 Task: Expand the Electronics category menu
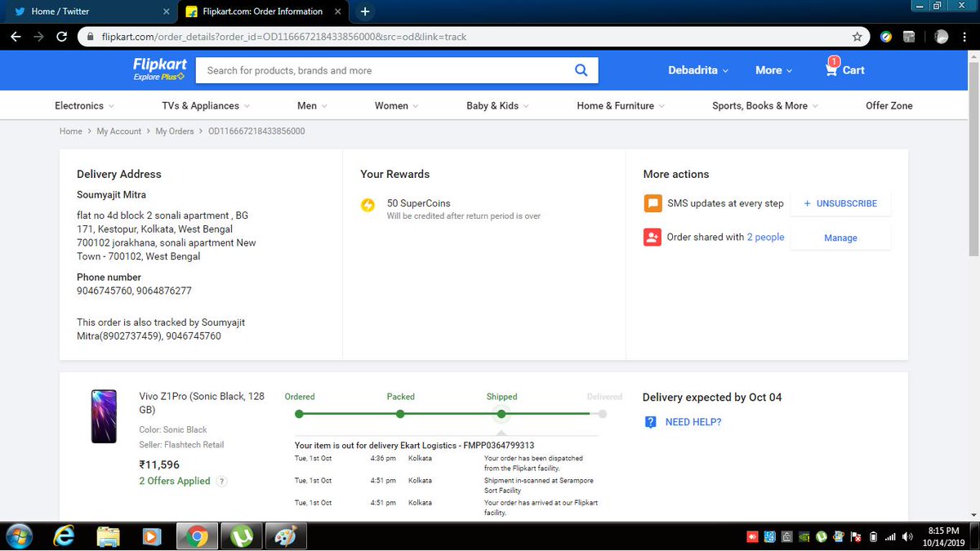point(84,106)
